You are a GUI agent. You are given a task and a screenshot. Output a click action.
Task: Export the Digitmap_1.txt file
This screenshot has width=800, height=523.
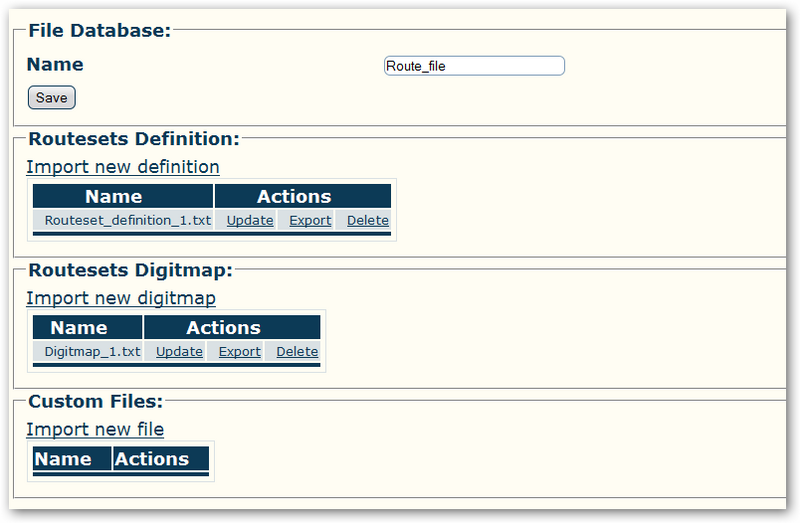click(x=239, y=352)
